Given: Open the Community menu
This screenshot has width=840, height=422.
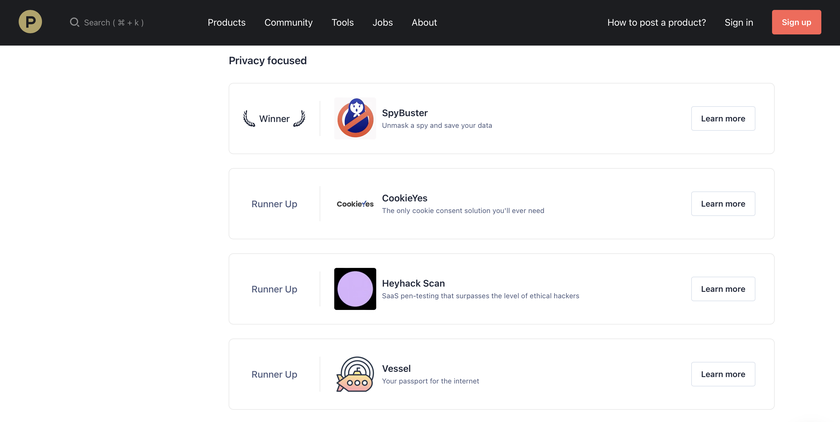Looking at the screenshot, I should click(x=288, y=22).
